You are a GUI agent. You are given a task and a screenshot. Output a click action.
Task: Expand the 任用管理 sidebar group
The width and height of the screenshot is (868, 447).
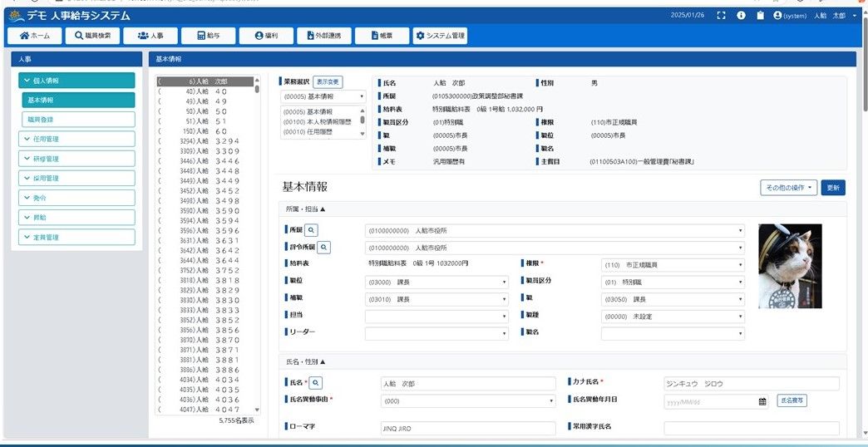click(x=76, y=139)
